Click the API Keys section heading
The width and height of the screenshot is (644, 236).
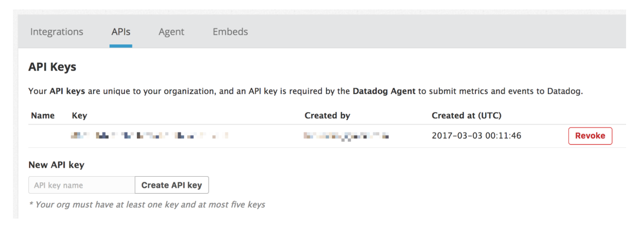(x=52, y=67)
